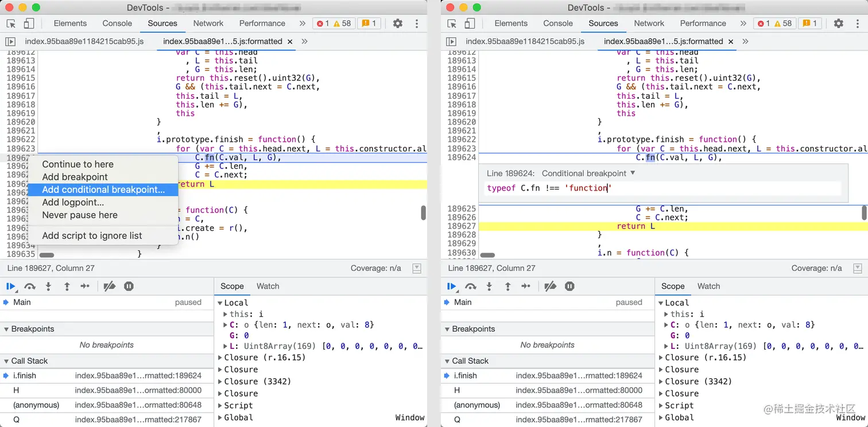The height and width of the screenshot is (427, 868).
Task: Choose Add logpoint in context menu
Action: click(x=103, y=202)
